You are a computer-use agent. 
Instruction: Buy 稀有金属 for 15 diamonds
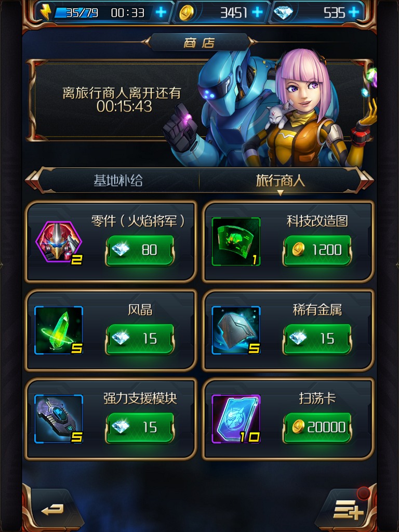pyautogui.click(x=317, y=339)
